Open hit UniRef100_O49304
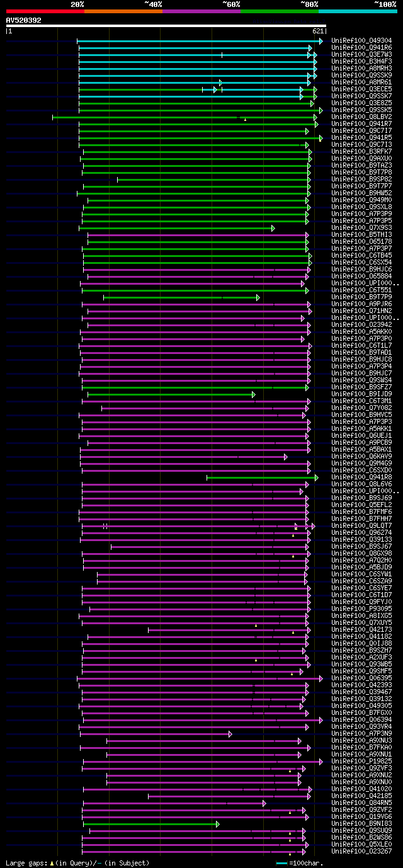Screen dimensions: 403x868 (361, 41)
